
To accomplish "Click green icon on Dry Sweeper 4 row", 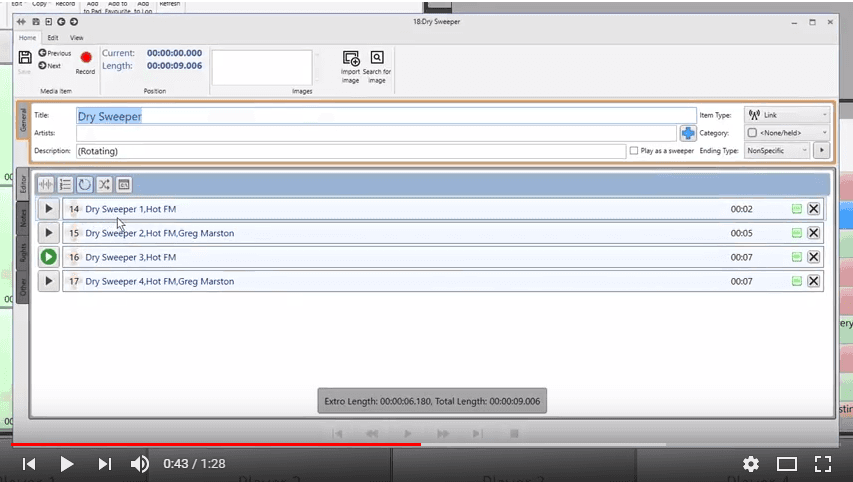I will (x=796, y=281).
